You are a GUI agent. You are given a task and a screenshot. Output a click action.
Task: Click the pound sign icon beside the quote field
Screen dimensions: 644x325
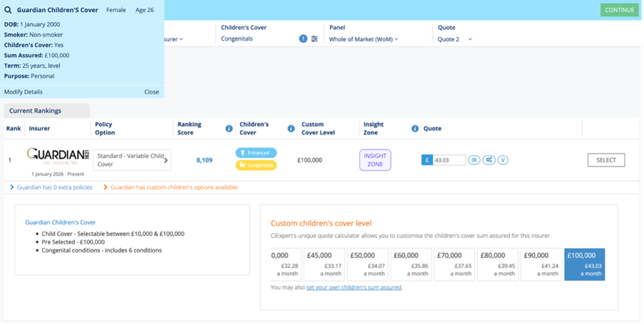pyautogui.click(x=427, y=160)
